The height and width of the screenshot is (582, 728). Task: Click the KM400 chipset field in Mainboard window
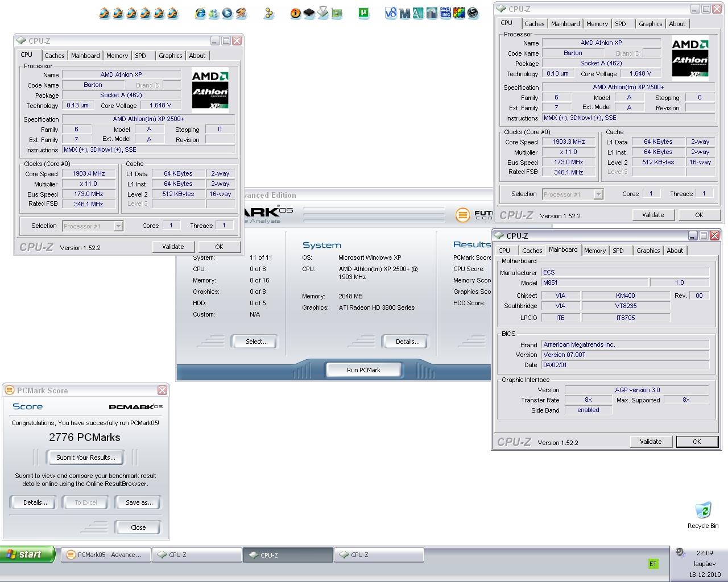[x=626, y=296]
